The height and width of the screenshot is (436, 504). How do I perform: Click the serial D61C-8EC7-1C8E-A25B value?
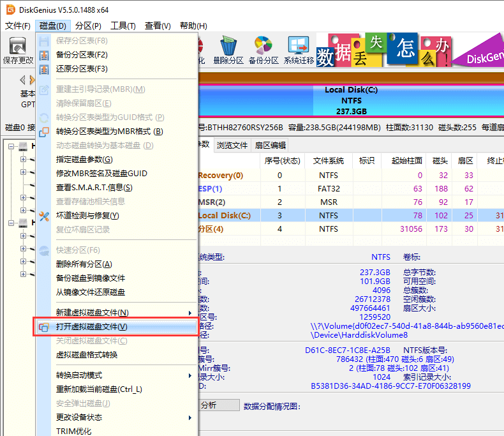(x=348, y=350)
